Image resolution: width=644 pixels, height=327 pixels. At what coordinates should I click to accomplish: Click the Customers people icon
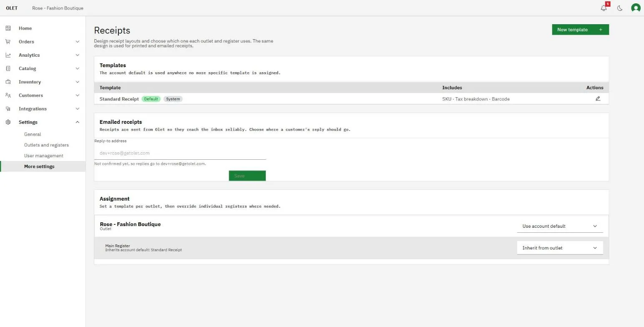(8, 95)
